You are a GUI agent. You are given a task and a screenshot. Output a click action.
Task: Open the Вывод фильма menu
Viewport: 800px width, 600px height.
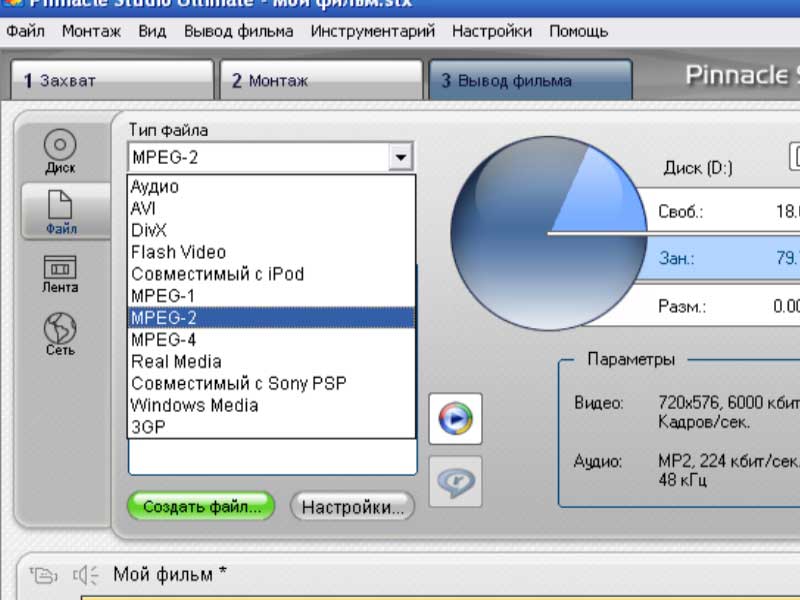coord(238,32)
